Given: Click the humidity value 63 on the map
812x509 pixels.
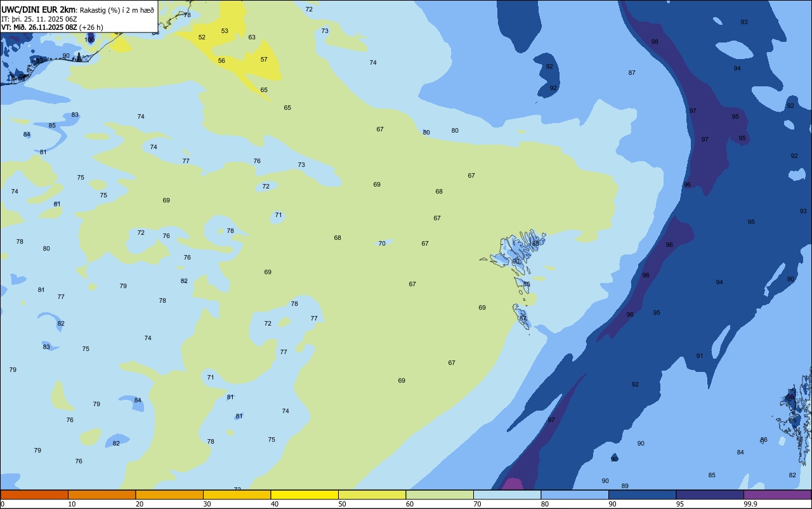Looking at the screenshot, I should (x=252, y=37).
